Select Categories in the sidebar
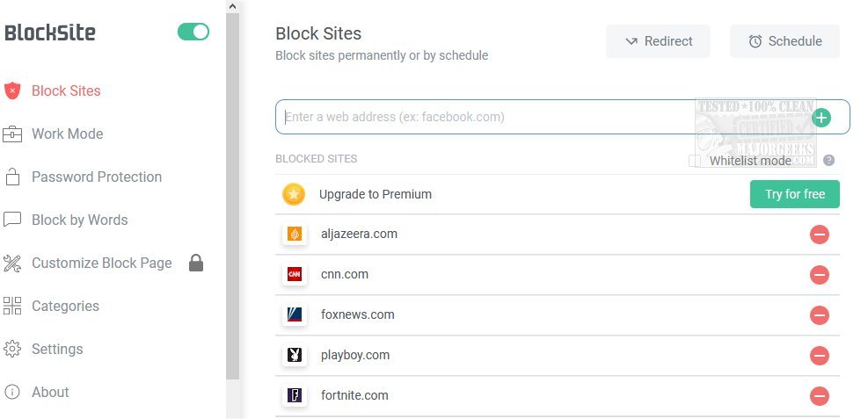This screenshot has width=868, height=419. 65,306
